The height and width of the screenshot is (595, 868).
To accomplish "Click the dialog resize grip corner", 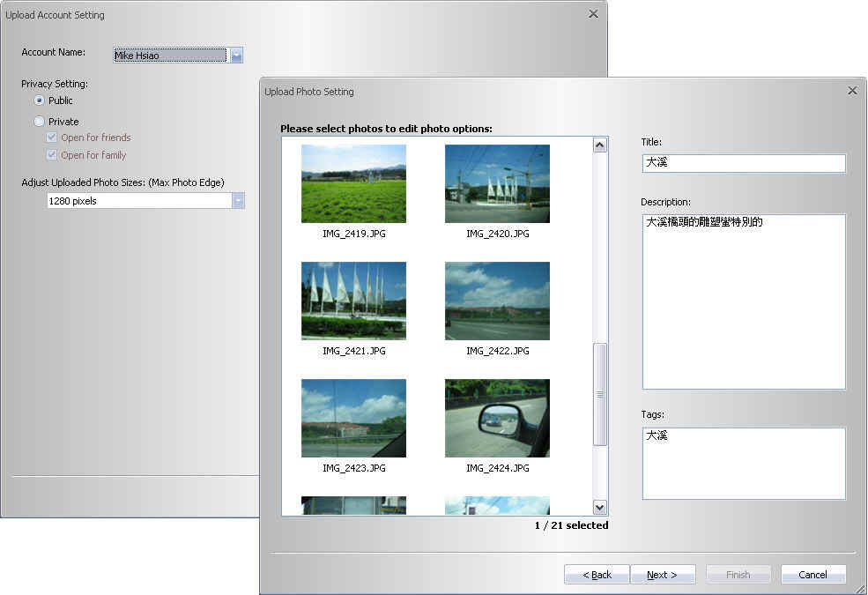I will (861, 589).
